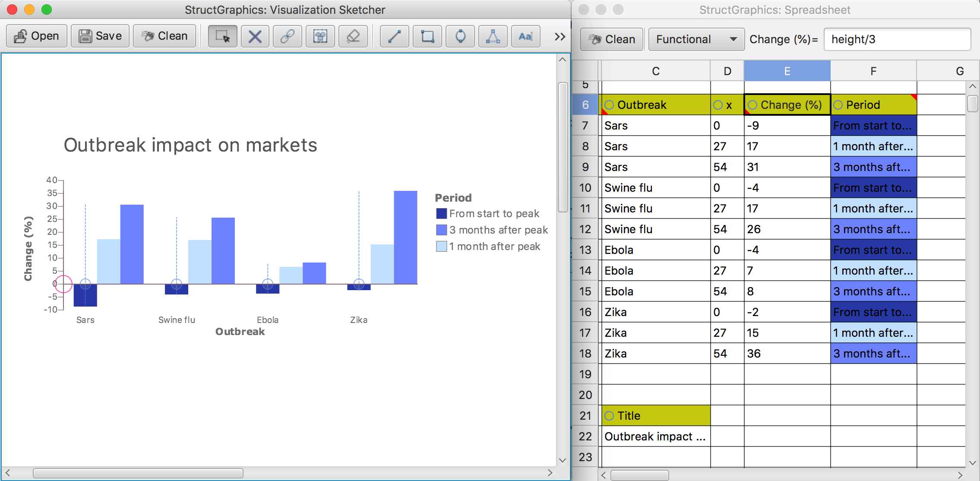Viewport: 980px width, 481px height.
Task: Click the delete X tool
Action: pyautogui.click(x=255, y=36)
